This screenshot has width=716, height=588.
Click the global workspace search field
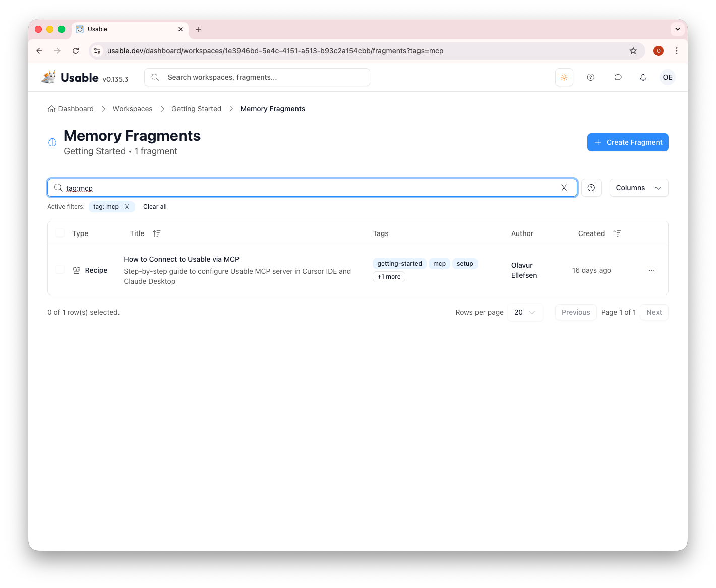click(257, 77)
